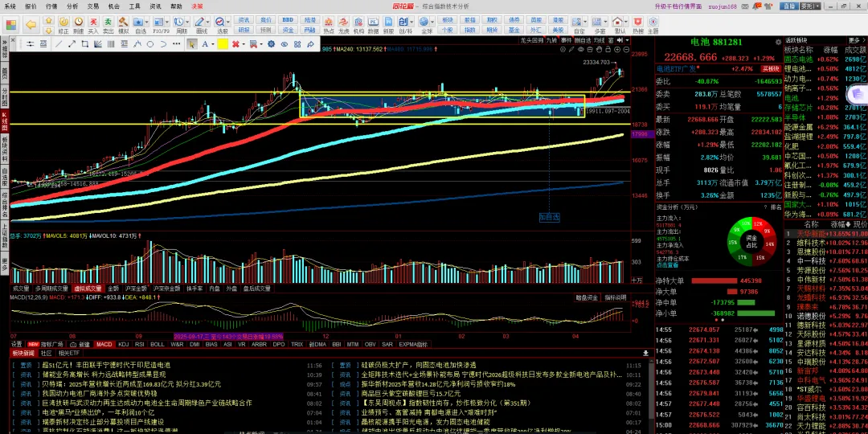Click the share arrow in drawing toolbar
868x434 pixels.
pyautogui.click(x=310, y=43)
